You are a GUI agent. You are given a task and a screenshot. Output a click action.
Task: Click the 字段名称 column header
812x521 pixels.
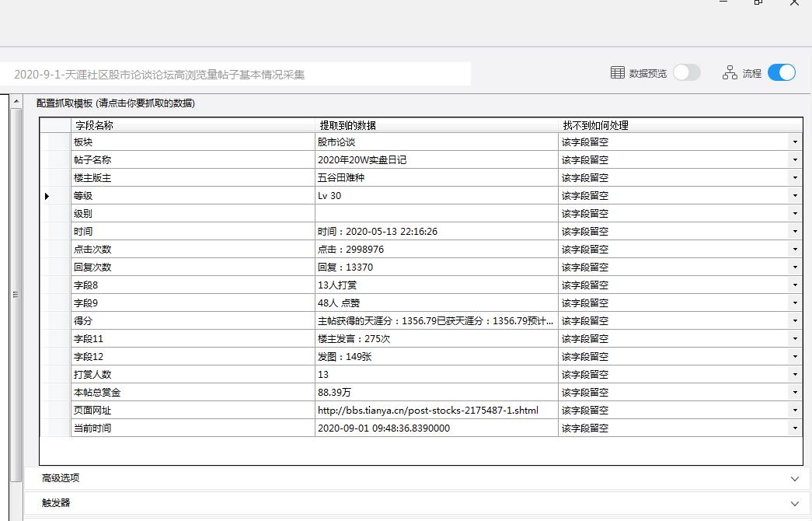(x=193, y=125)
